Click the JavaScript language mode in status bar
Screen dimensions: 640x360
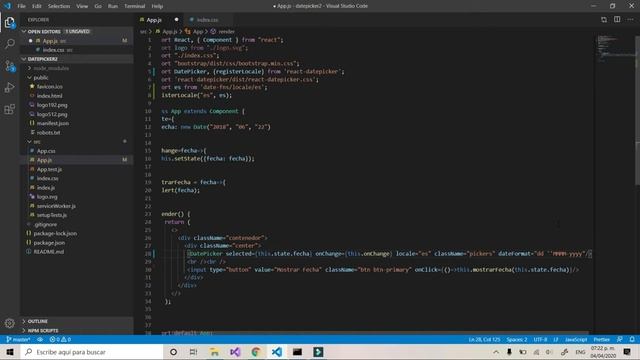pyautogui.click(x=576, y=339)
